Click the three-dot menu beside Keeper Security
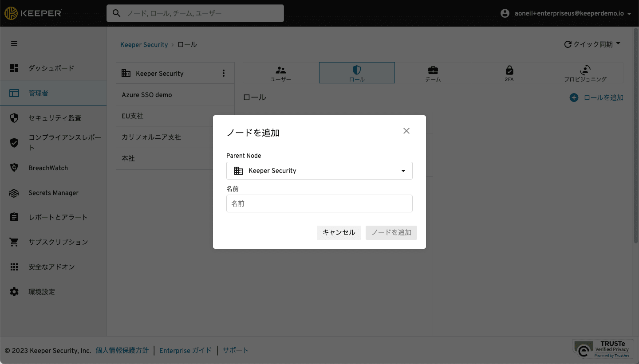This screenshot has height=364, width=639. pos(224,74)
